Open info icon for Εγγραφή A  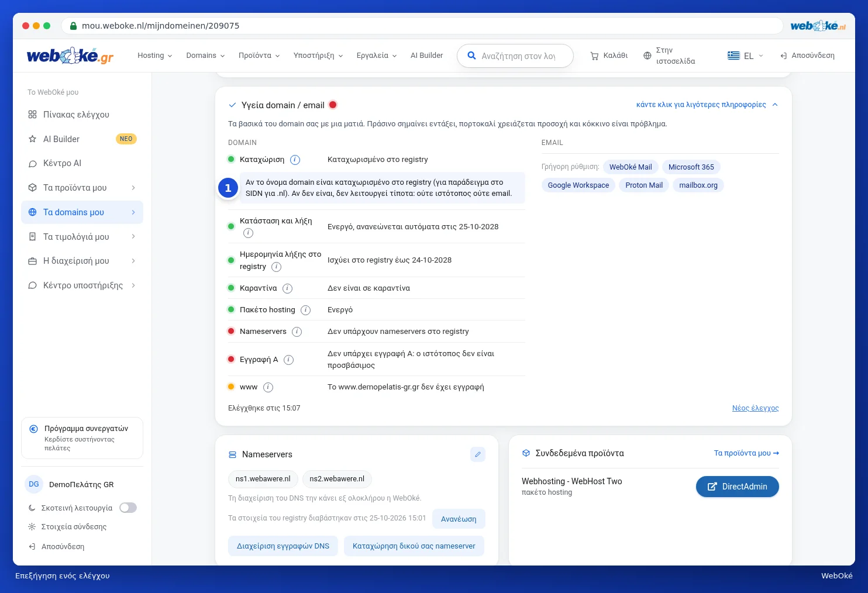tap(288, 360)
